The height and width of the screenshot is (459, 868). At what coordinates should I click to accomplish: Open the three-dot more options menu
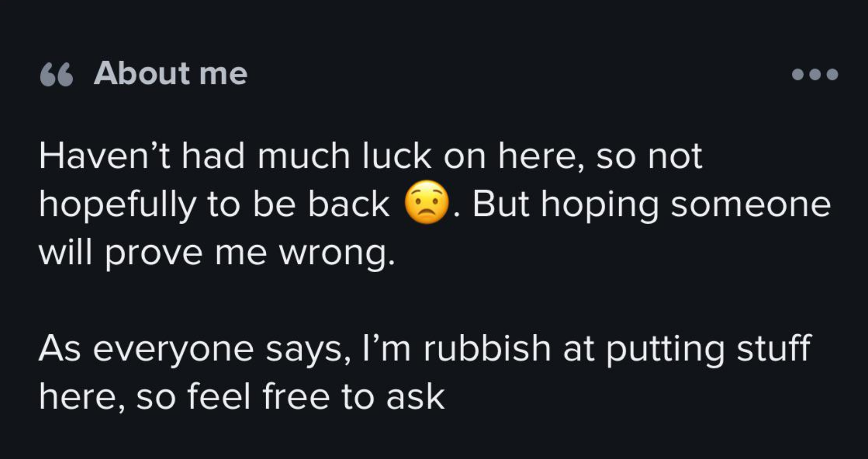point(815,74)
